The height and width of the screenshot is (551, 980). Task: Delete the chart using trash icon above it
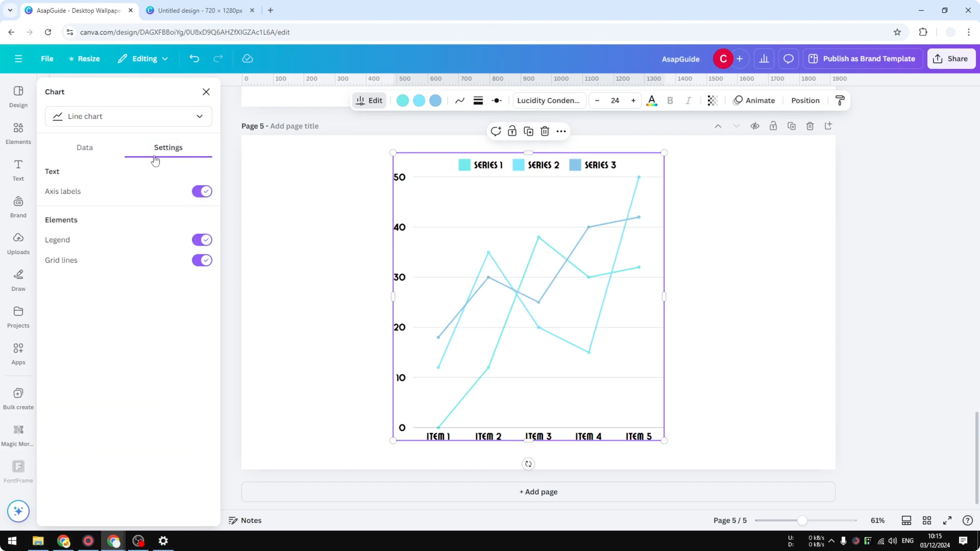coord(545,131)
